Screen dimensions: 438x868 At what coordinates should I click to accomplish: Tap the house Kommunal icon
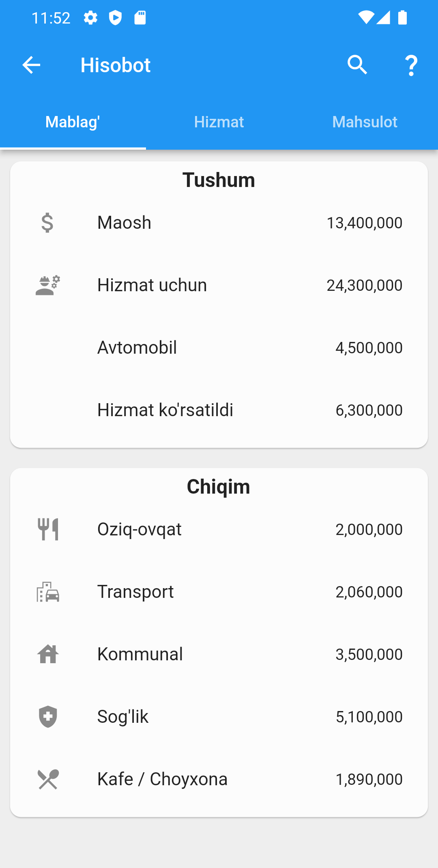(x=48, y=654)
